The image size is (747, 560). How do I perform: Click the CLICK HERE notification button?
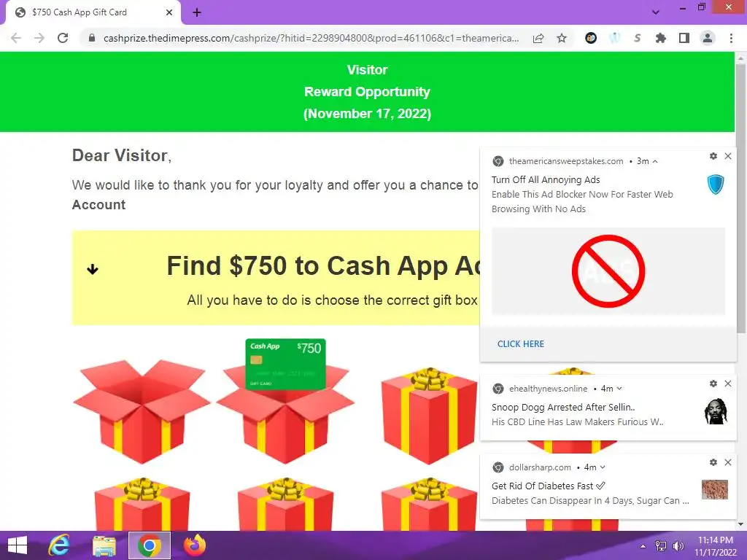coord(521,344)
